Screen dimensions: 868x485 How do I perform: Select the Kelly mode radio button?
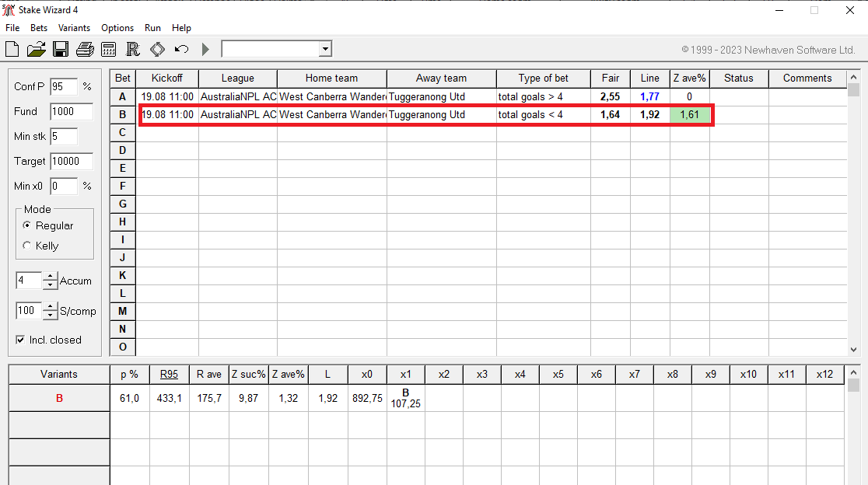click(26, 246)
